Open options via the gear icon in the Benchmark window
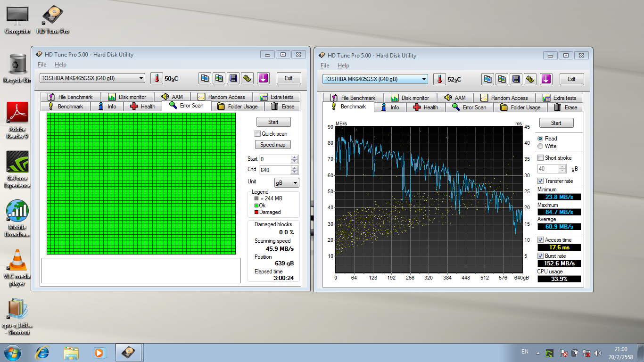Viewport: 644px width, 362px height. tap(531, 79)
